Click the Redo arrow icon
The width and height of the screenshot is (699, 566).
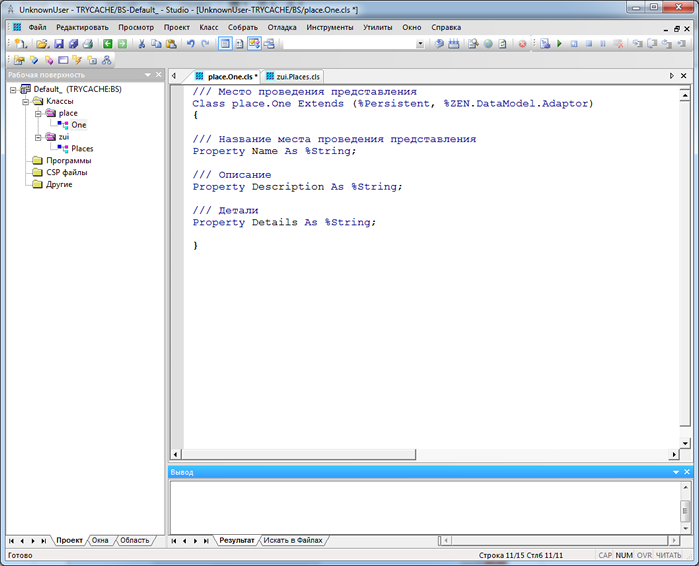[x=205, y=44]
